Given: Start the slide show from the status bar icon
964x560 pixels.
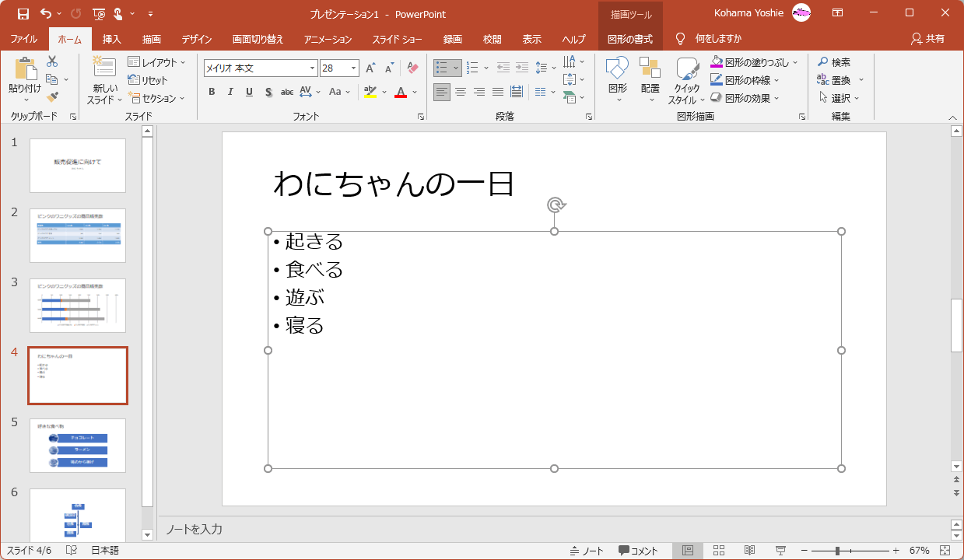Looking at the screenshot, I should point(780,551).
